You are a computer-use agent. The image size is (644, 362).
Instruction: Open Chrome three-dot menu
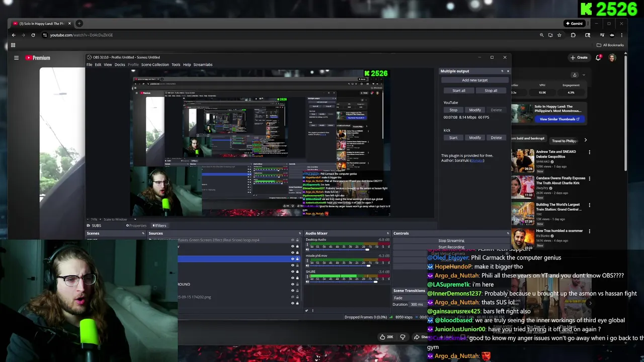click(622, 35)
